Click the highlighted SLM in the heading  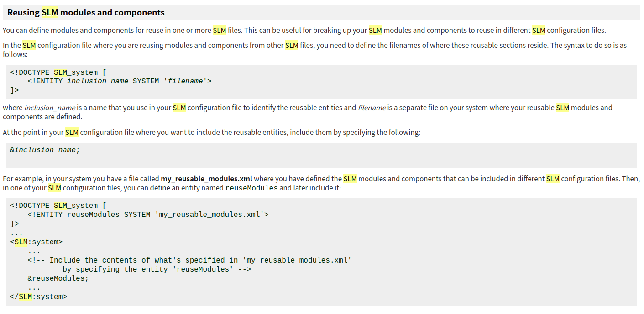point(50,13)
